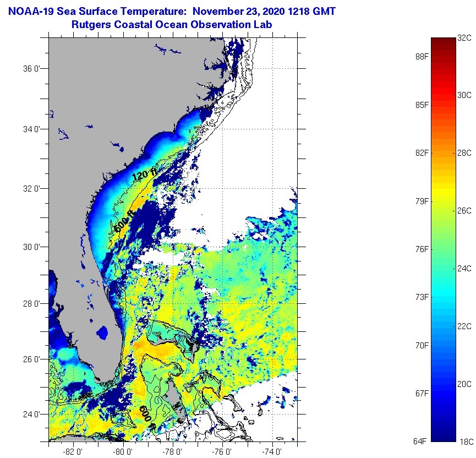Click the 36 0' latitude label

(31, 69)
